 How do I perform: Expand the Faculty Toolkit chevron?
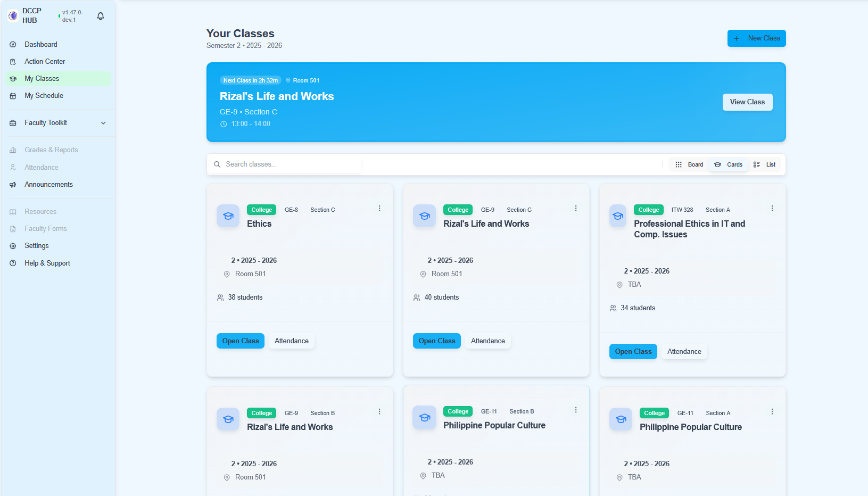pyautogui.click(x=103, y=123)
